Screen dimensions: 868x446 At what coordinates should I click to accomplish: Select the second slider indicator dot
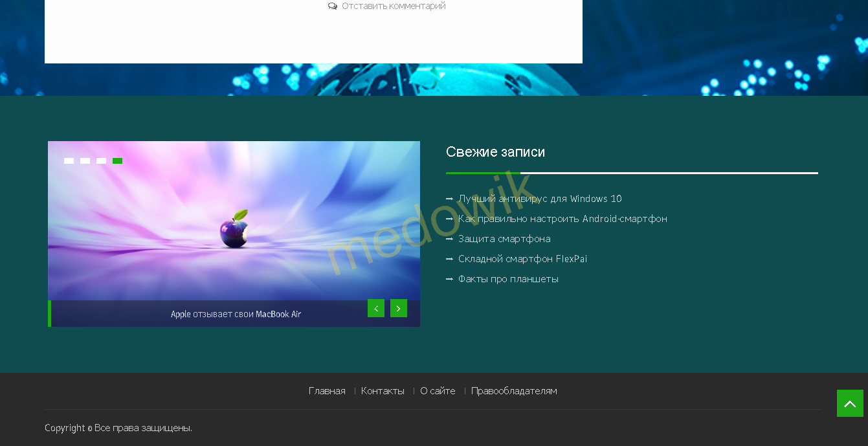[x=85, y=161]
